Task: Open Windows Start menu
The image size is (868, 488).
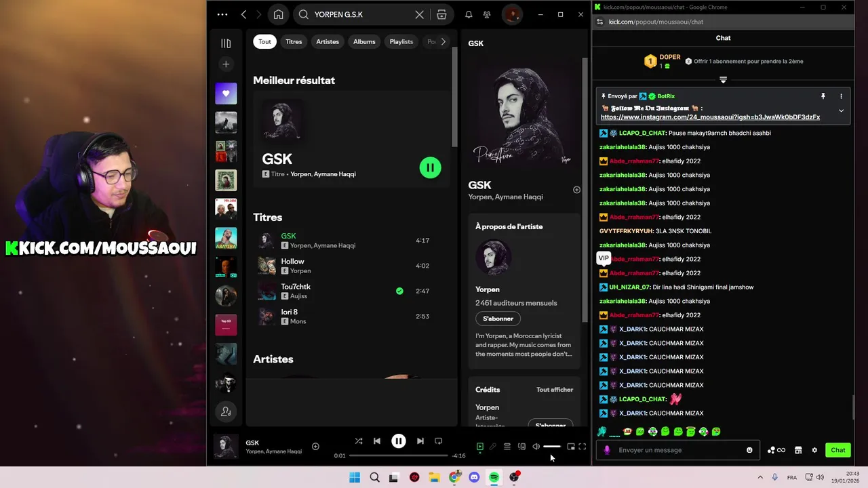Action: click(x=355, y=477)
